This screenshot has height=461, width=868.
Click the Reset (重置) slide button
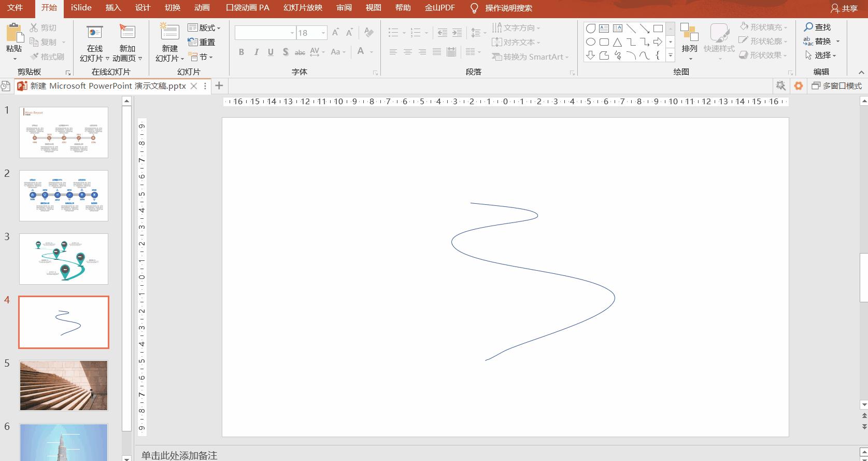coord(202,42)
